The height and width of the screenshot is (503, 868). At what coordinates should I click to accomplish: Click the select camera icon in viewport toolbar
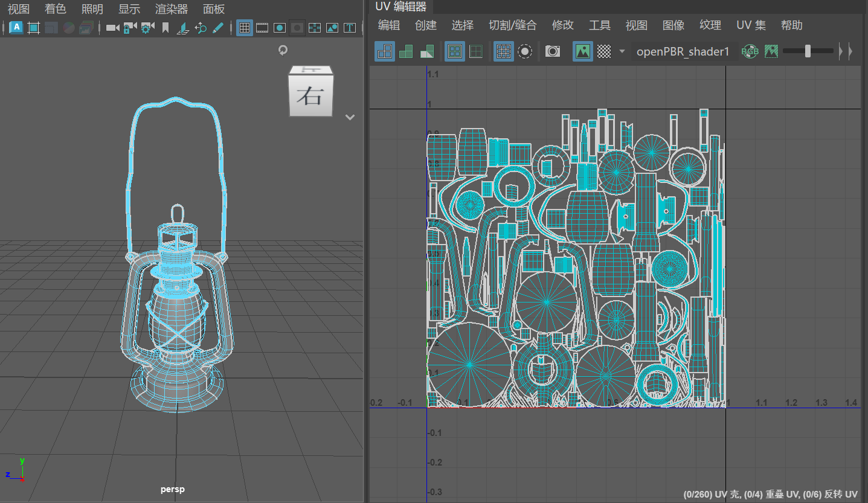(112, 28)
